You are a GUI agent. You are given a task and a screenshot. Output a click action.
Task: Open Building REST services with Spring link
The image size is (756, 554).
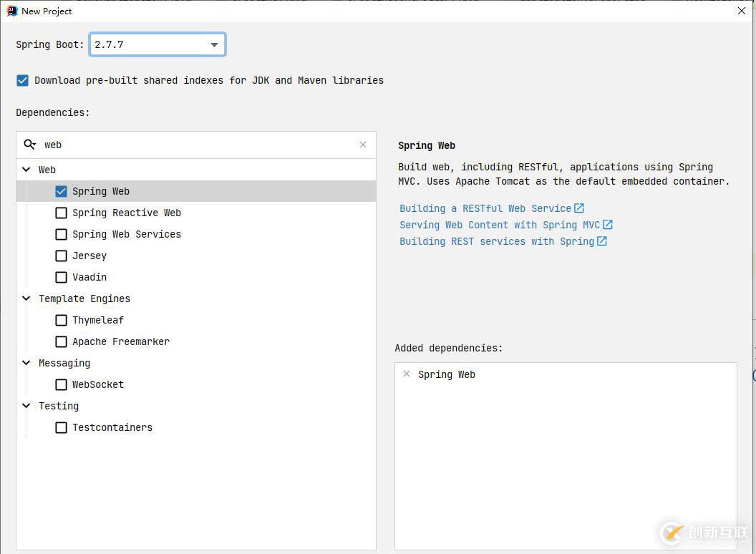pos(503,241)
